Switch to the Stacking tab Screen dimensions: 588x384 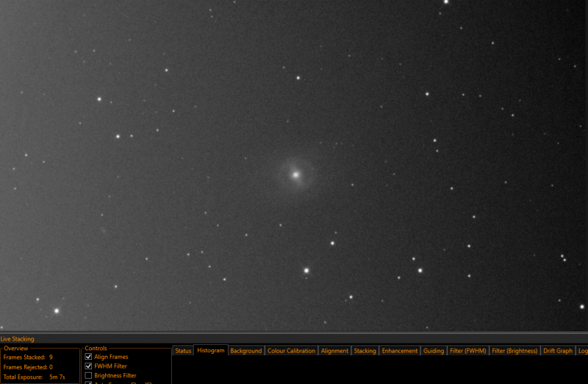point(365,351)
